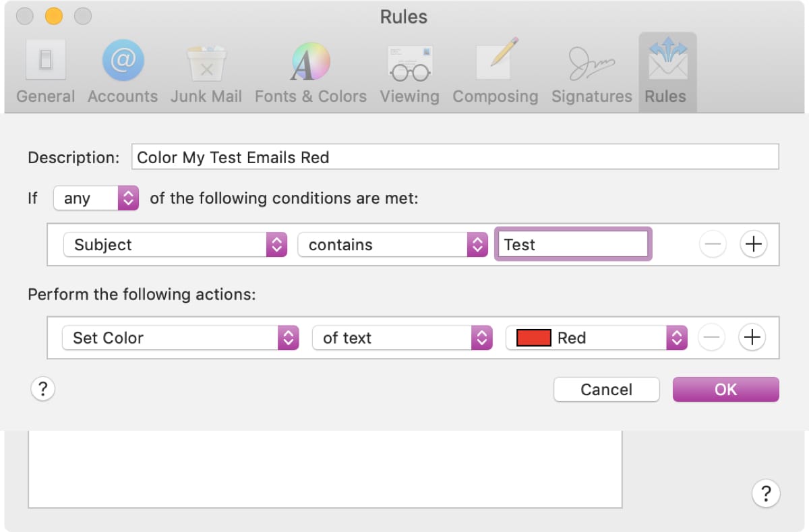Image resolution: width=809 pixels, height=532 pixels.
Task: Open the Accounts preferences icon
Action: [x=122, y=61]
